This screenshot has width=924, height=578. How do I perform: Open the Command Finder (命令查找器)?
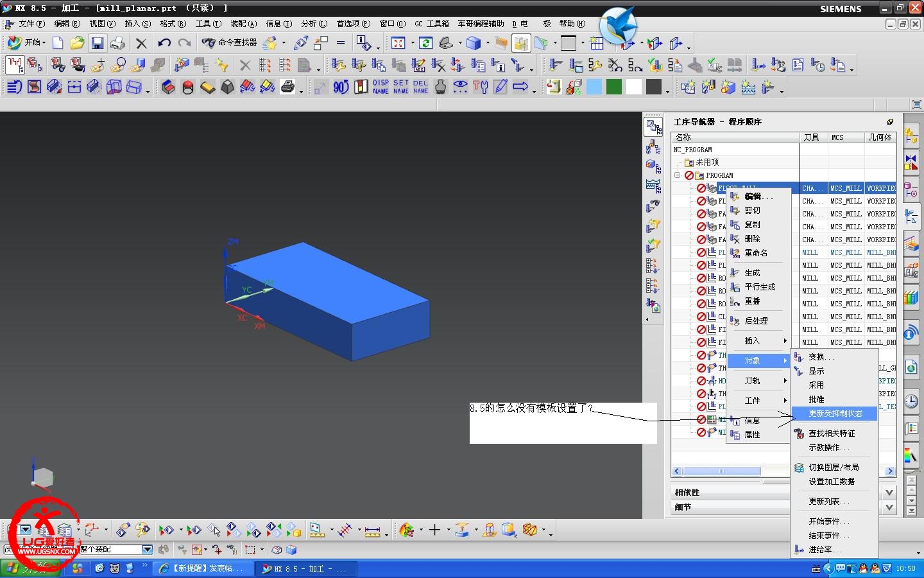point(229,42)
